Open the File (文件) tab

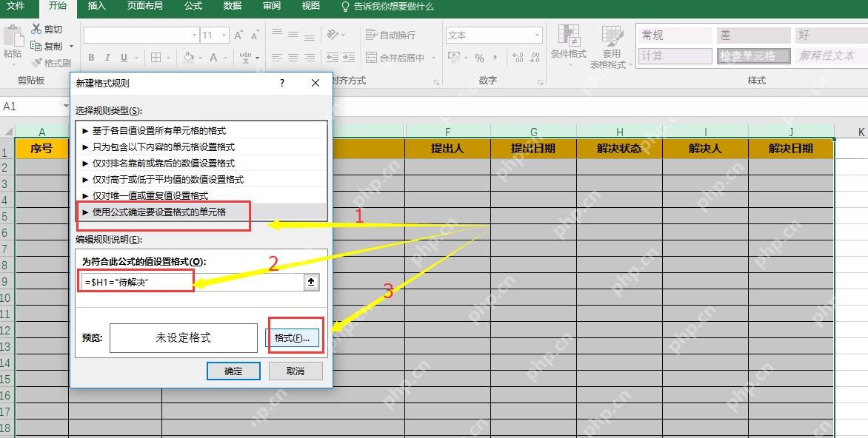coord(16,6)
